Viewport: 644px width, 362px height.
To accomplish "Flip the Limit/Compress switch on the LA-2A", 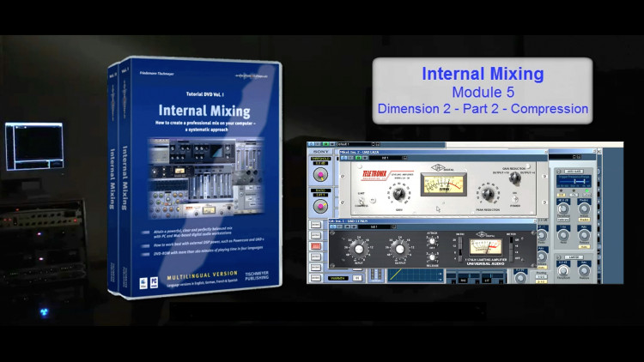I will point(361,201).
